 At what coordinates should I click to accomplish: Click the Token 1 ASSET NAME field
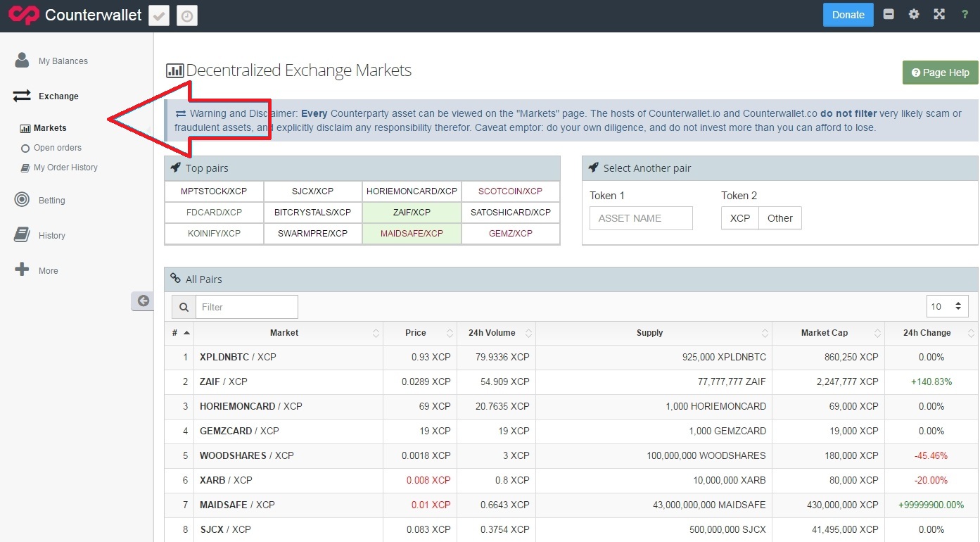point(641,218)
